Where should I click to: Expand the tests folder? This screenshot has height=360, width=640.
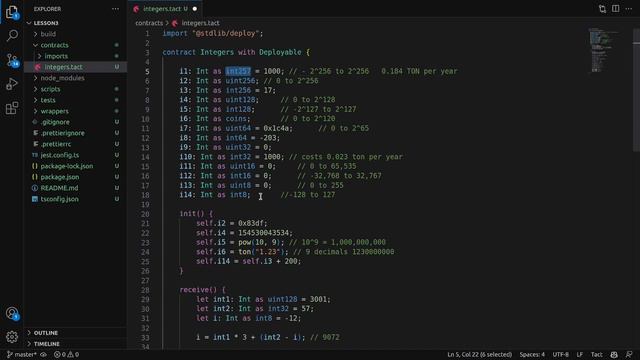point(48,100)
